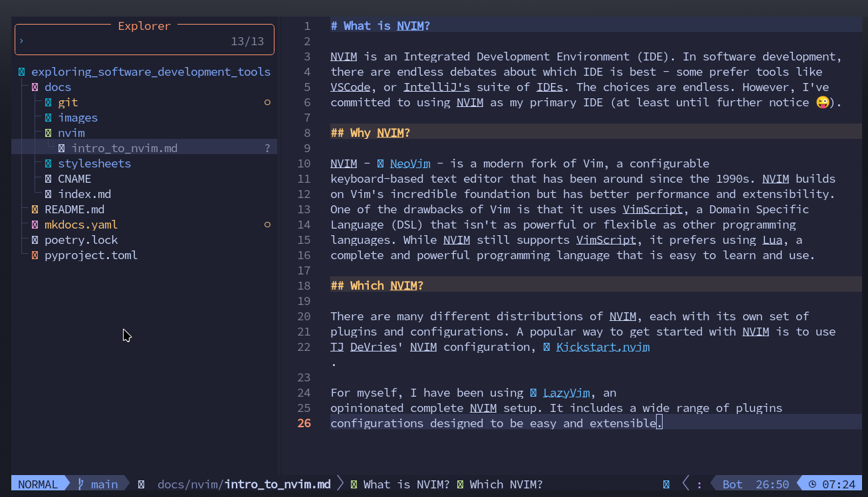Click the toml icon beside pyproject.toml
The width and height of the screenshot is (868, 497).
coord(35,255)
